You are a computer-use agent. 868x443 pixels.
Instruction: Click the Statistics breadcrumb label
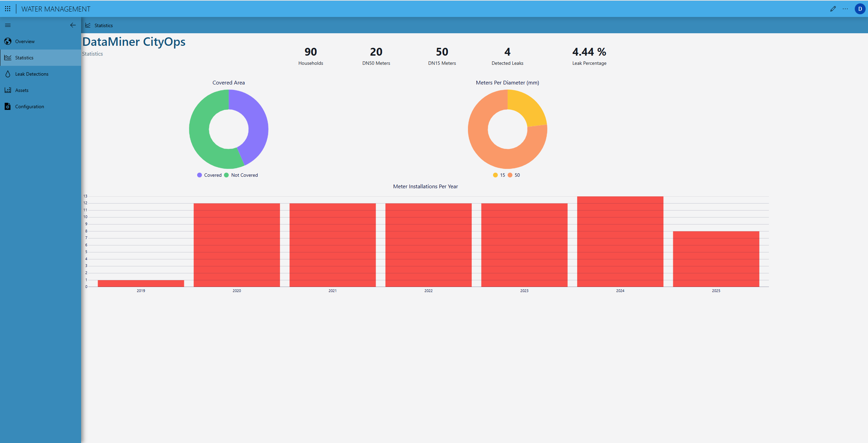click(103, 25)
